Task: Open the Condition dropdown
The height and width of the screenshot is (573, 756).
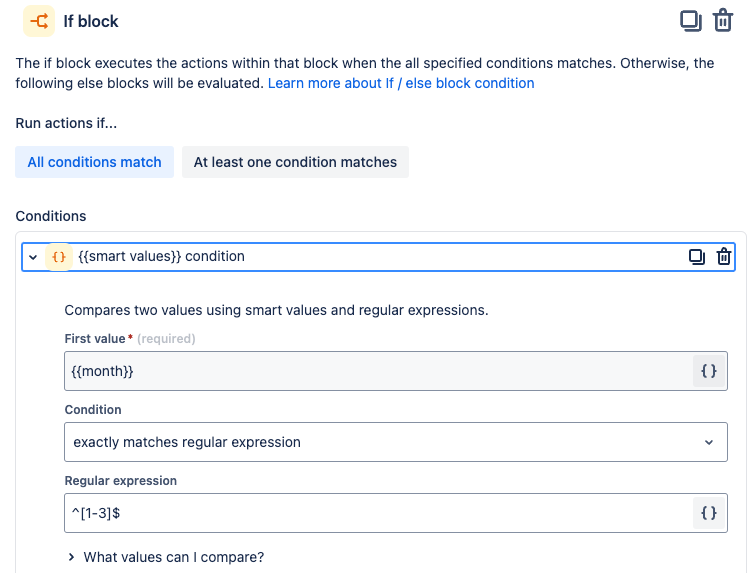Action: coord(395,442)
